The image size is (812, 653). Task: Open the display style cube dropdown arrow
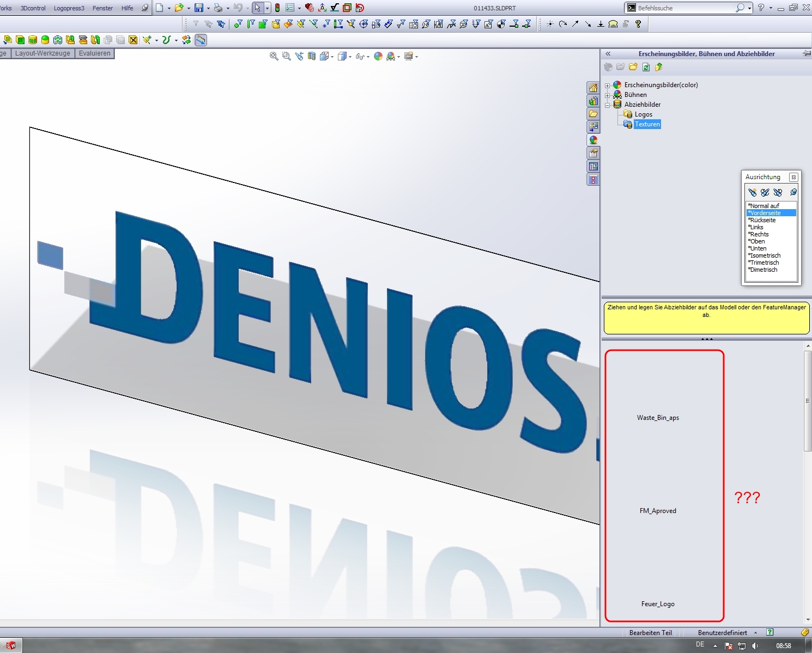point(350,57)
